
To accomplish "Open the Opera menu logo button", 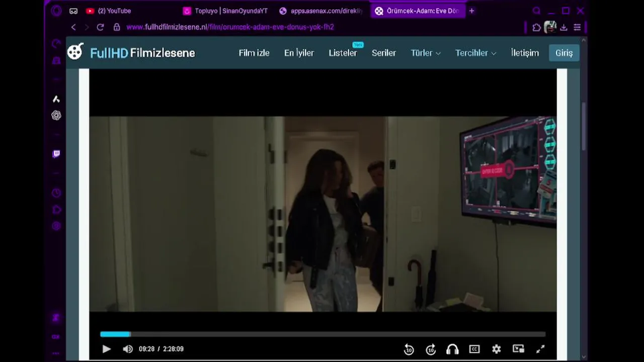I will tap(56, 11).
